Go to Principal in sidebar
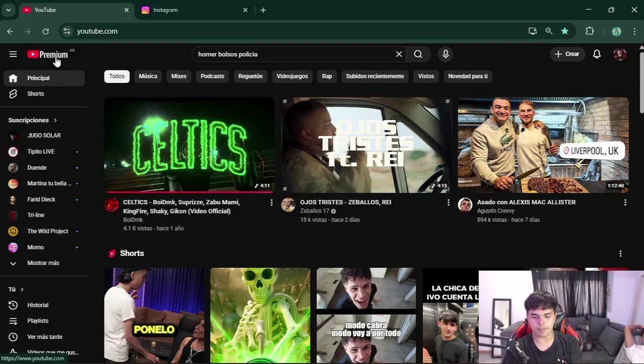 point(44,78)
